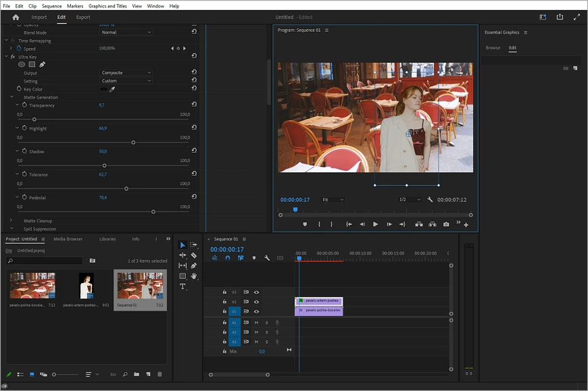
Task: Open the Sequence menu
Action: [51, 6]
